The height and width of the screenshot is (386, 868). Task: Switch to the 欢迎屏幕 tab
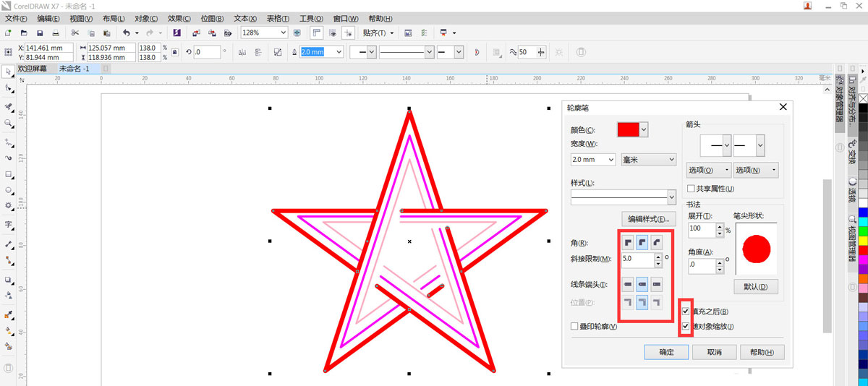click(x=33, y=69)
